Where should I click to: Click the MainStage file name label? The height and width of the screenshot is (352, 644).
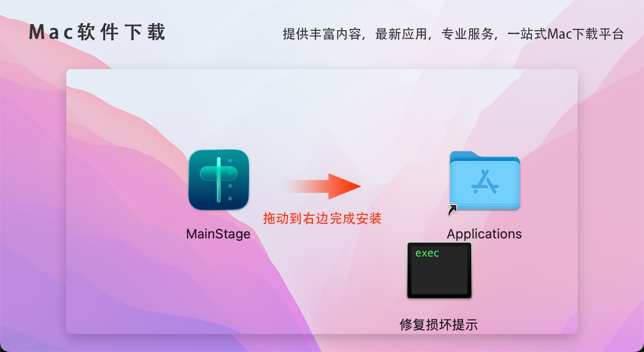(x=218, y=234)
